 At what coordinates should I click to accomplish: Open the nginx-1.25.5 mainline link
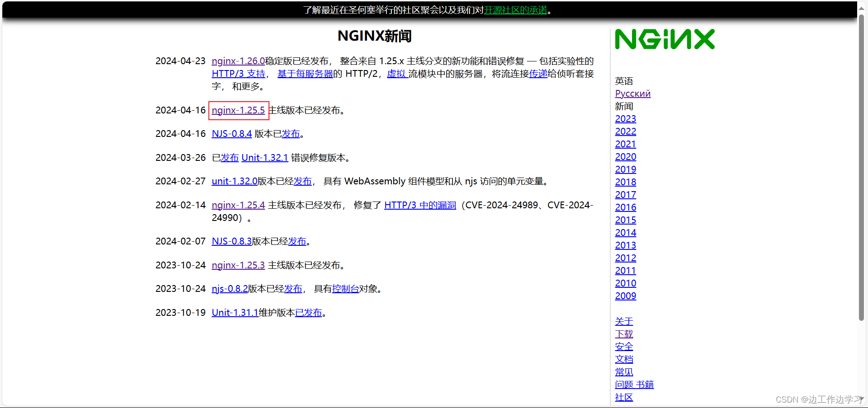click(238, 110)
